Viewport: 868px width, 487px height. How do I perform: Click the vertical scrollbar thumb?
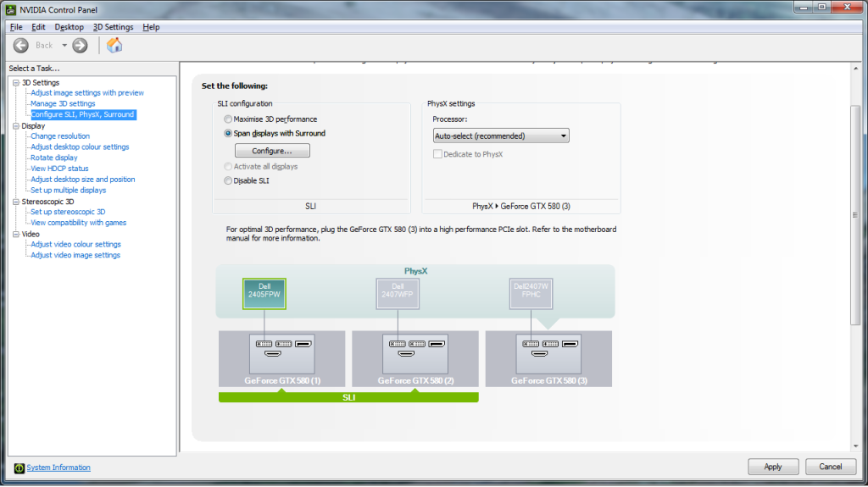tap(855, 215)
